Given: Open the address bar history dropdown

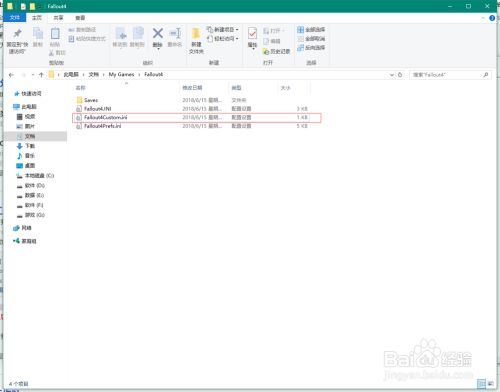Looking at the screenshot, I should (x=392, y=75).
